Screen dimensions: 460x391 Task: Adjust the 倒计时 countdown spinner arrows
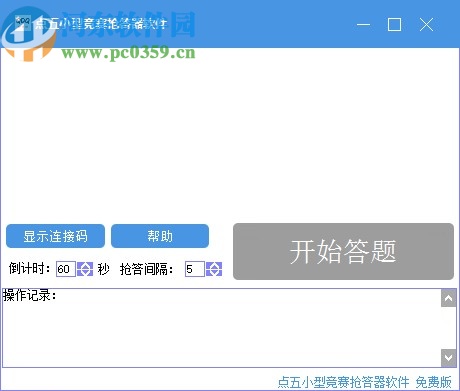tap(85, 269)
